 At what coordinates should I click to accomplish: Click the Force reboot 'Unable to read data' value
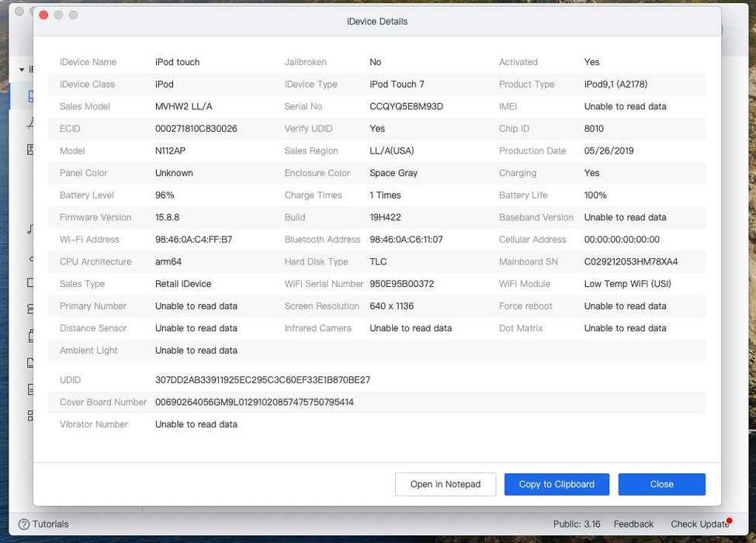coord(626,306)
